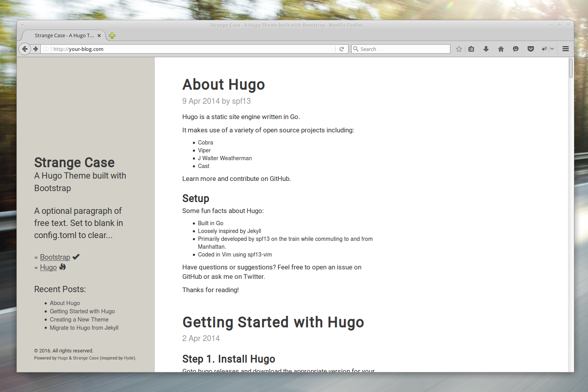Click the Setup heading
Image resolution: width=588 pixels, height=392 pixels.
coord(196,199)
